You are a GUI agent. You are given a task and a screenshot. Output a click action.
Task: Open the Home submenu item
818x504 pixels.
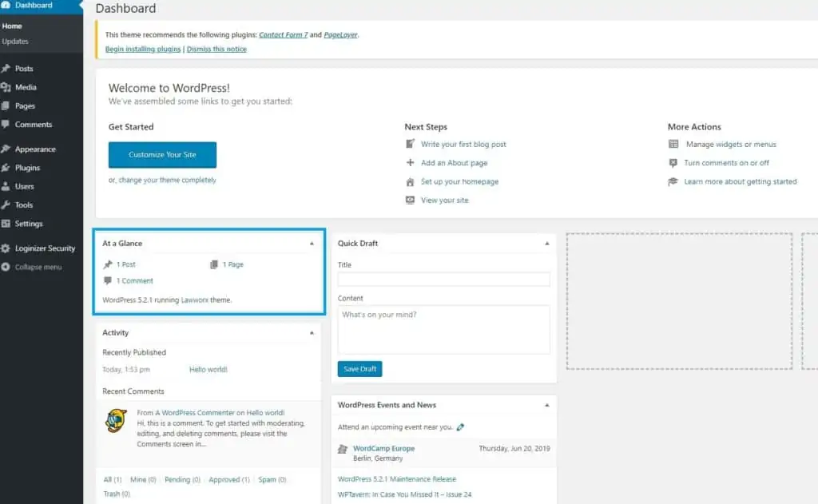[x=12, y=26]
